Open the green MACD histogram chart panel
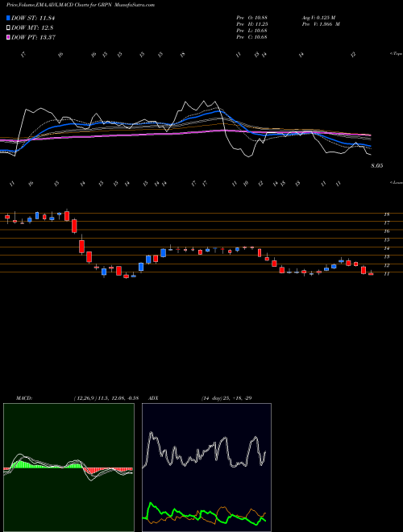 pos(69,468)
